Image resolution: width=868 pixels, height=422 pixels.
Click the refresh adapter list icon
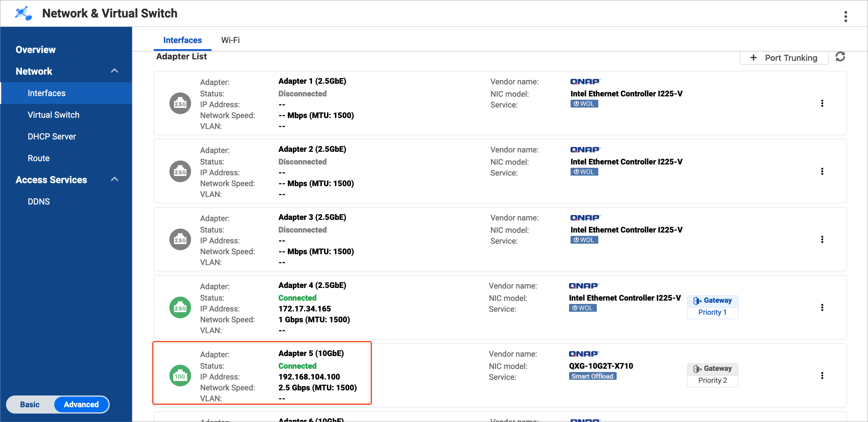point(840,57)
